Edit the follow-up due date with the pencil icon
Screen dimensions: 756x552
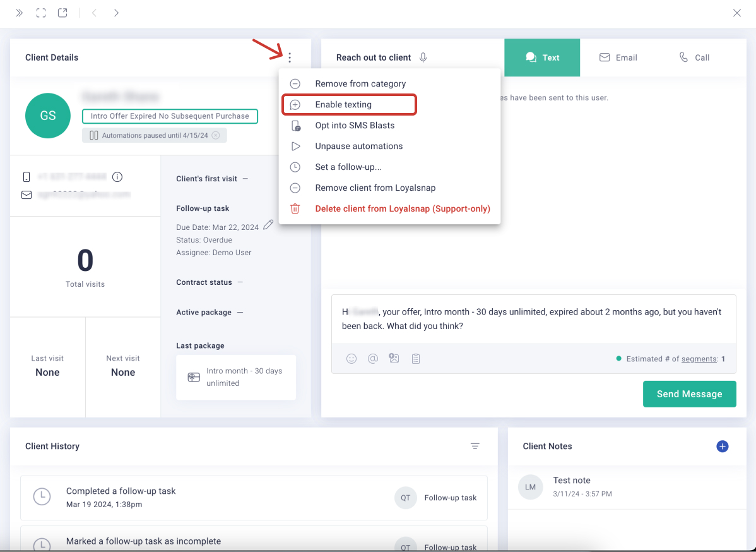269,226
